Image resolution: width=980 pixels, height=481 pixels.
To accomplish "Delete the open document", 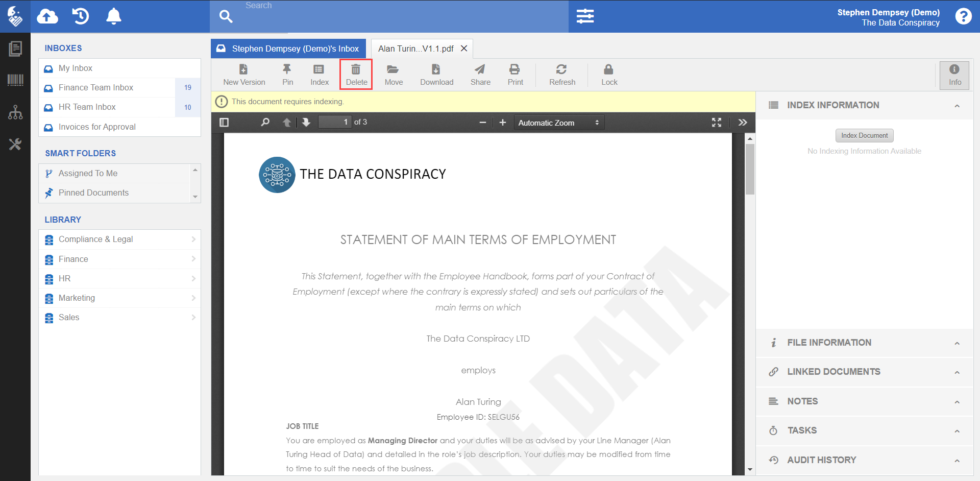I will click(x=356, y=75).
